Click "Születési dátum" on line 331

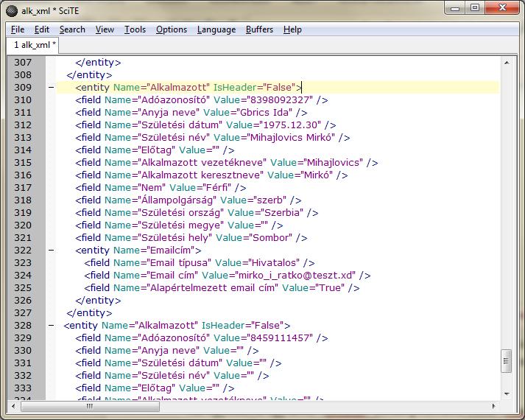pyautogui.click(x=180, y=363)
